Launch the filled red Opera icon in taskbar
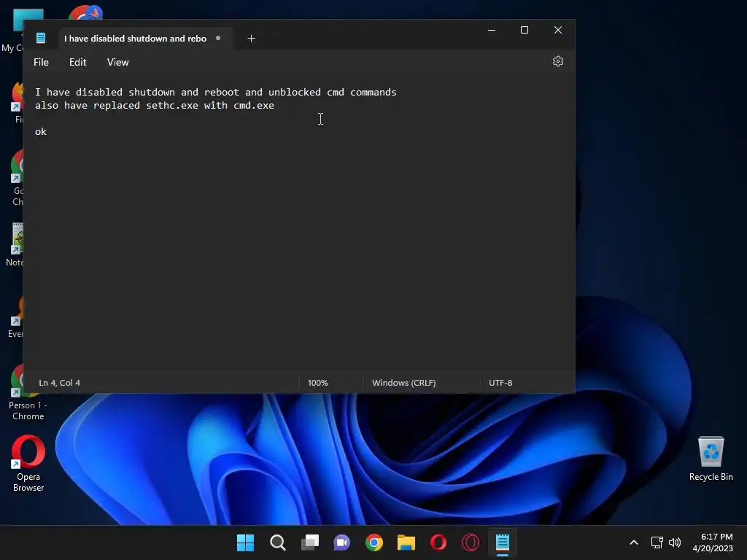This screenshot has width=747, height=560. coord(438,542)
